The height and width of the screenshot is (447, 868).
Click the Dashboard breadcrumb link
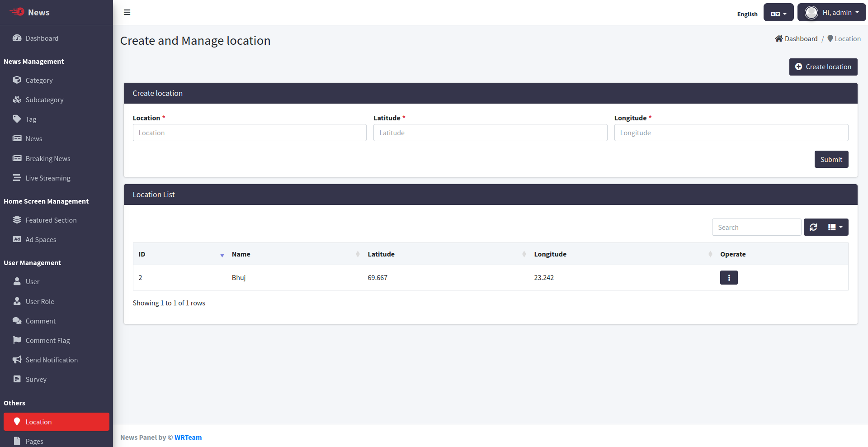[x=801, y=39]
